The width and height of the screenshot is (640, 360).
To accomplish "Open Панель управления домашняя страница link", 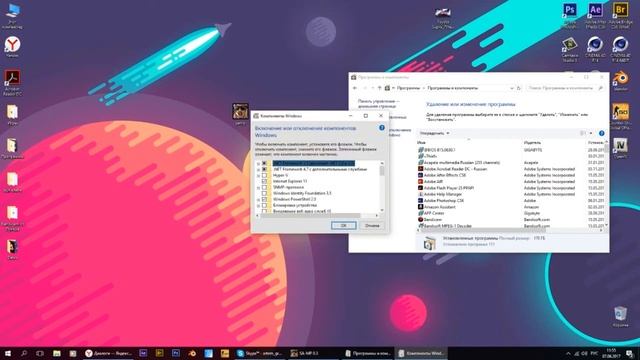I will [378, 104].
